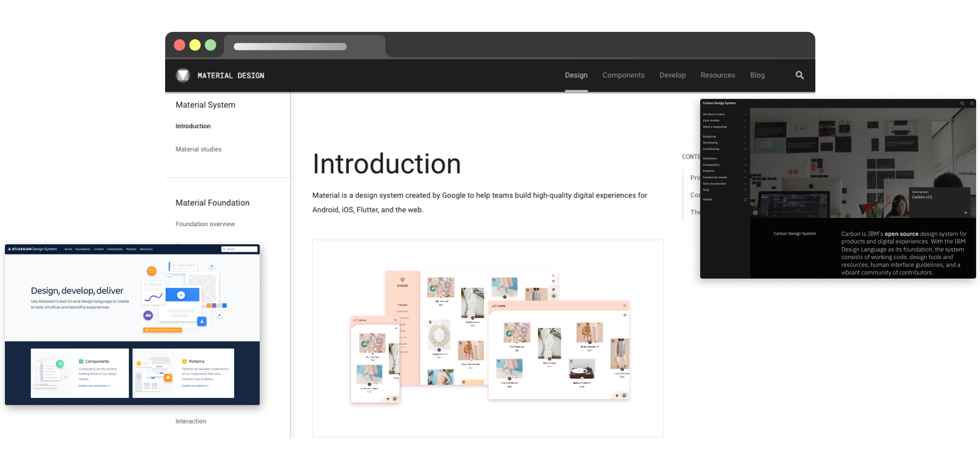
Task: Expand What's happening in Carbon sidebar
Action: tap(725, 127)
